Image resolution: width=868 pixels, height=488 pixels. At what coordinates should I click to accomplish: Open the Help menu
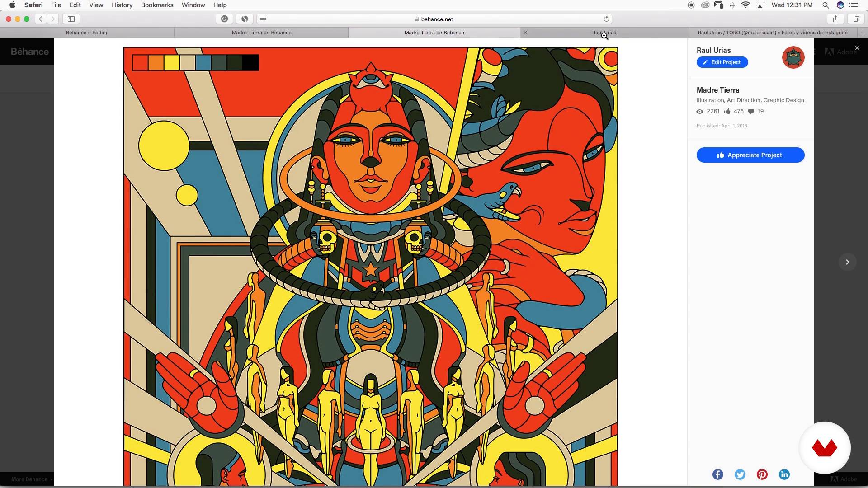220,5
